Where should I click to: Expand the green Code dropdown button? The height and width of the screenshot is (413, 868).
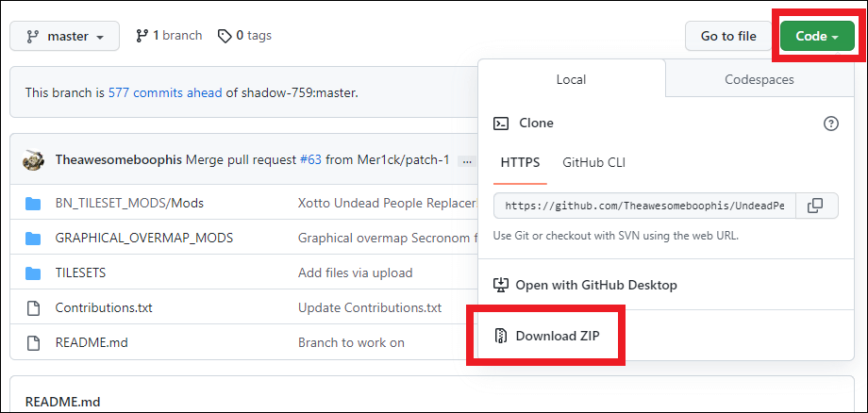[817, 37]
